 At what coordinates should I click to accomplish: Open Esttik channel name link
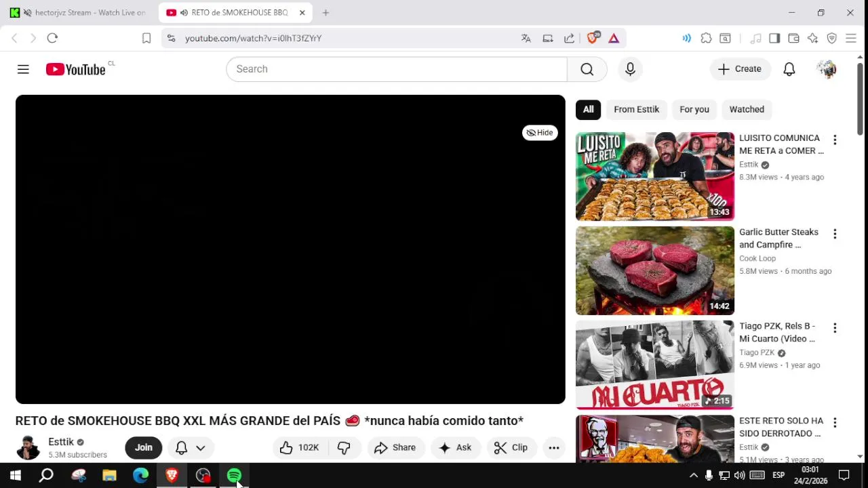tap(61, 442)
